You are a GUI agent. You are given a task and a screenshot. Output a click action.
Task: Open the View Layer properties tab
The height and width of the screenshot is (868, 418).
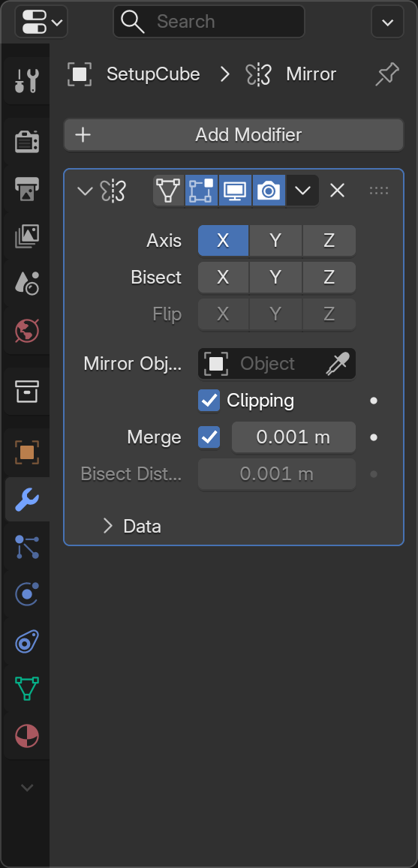(26, 236)
